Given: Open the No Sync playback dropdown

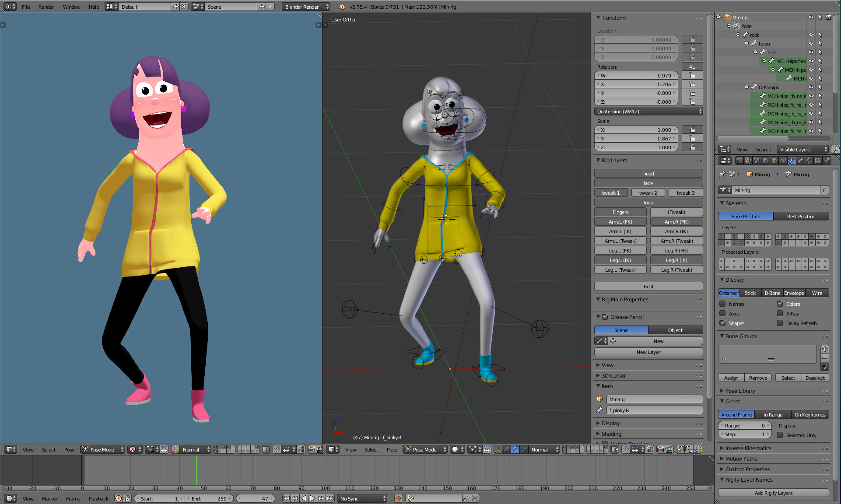Looking at the screenshot, I should (x=363, y=498).
